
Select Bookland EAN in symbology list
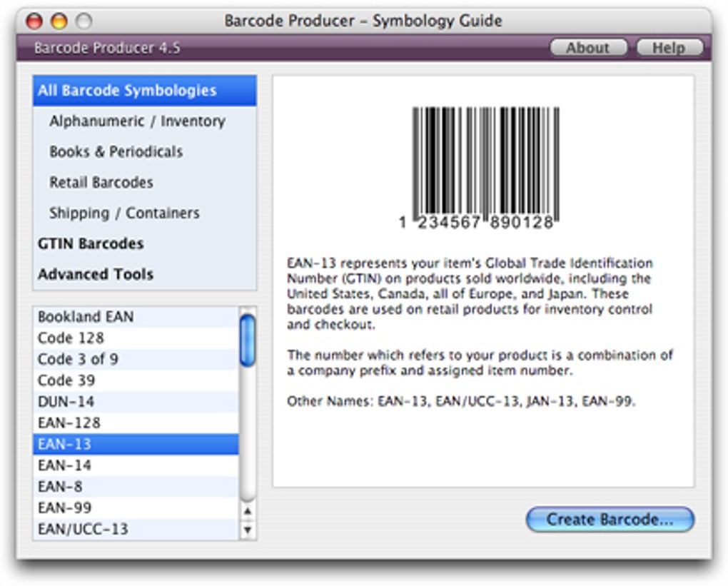click(x=86, y=317)
